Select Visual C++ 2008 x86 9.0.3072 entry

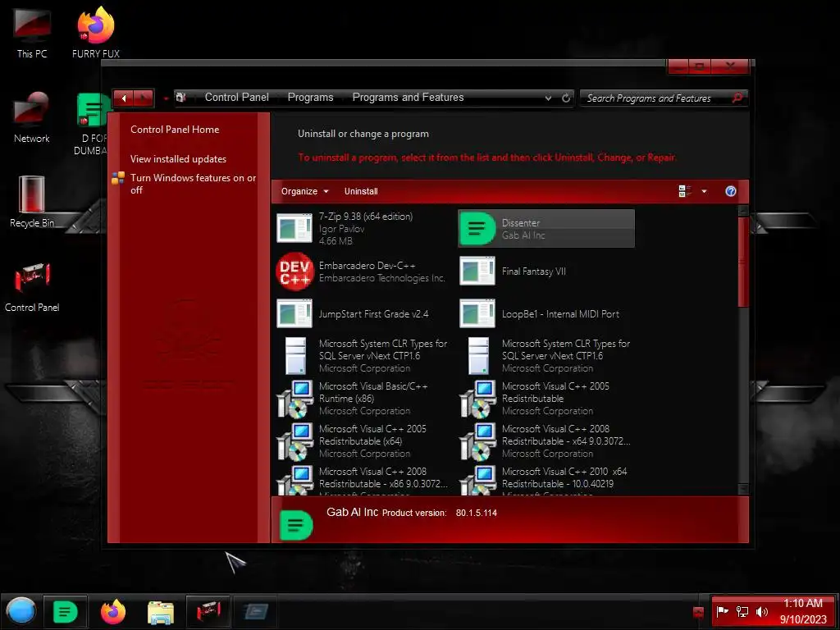[x=364, y=479]
